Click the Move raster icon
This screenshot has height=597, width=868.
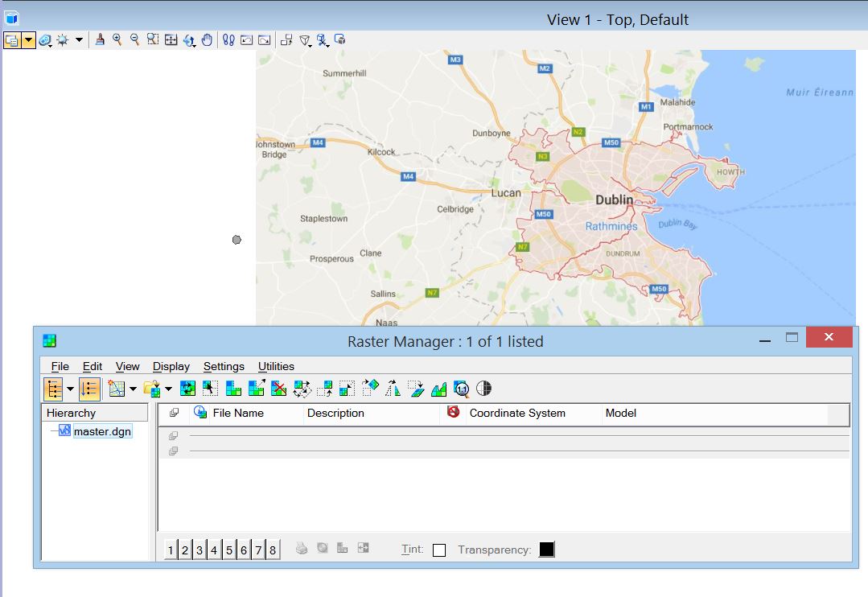(325, 389)
